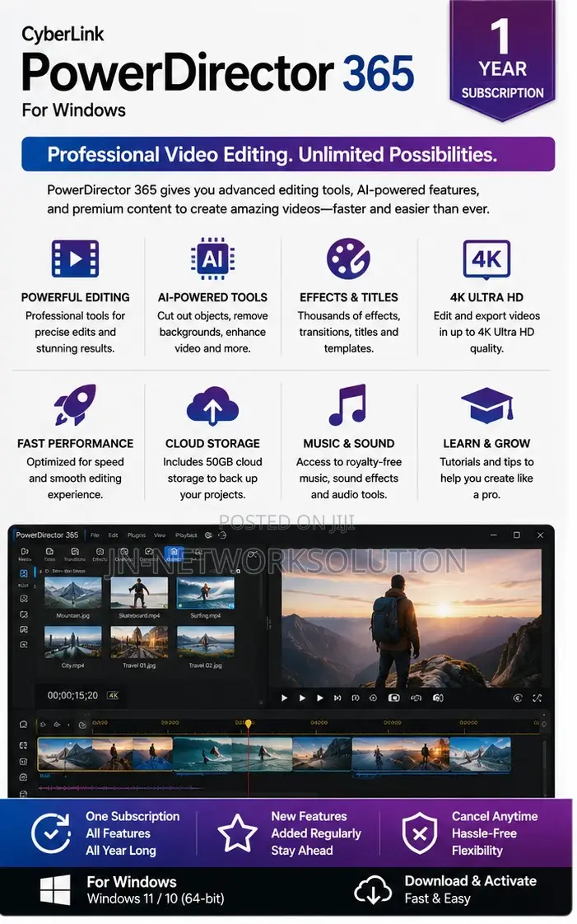The width and height of the screenshot is (577, 924).
Task: Click the Music & Sound note icon
Action: 348,405
